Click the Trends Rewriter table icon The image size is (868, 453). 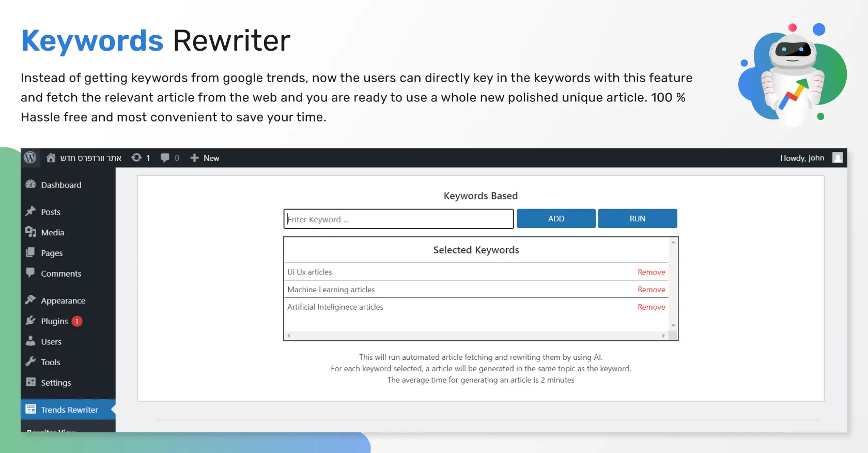tap(30, 409)
